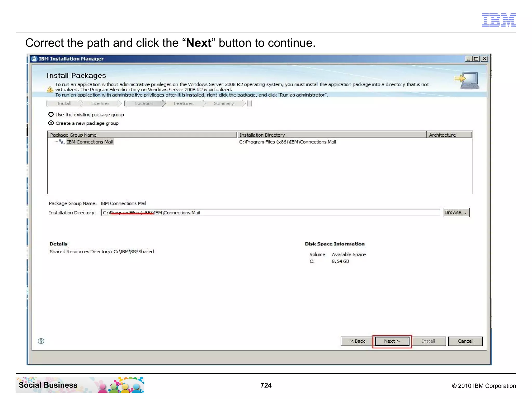Maximize the Installation Manager window

coord(476,59)
